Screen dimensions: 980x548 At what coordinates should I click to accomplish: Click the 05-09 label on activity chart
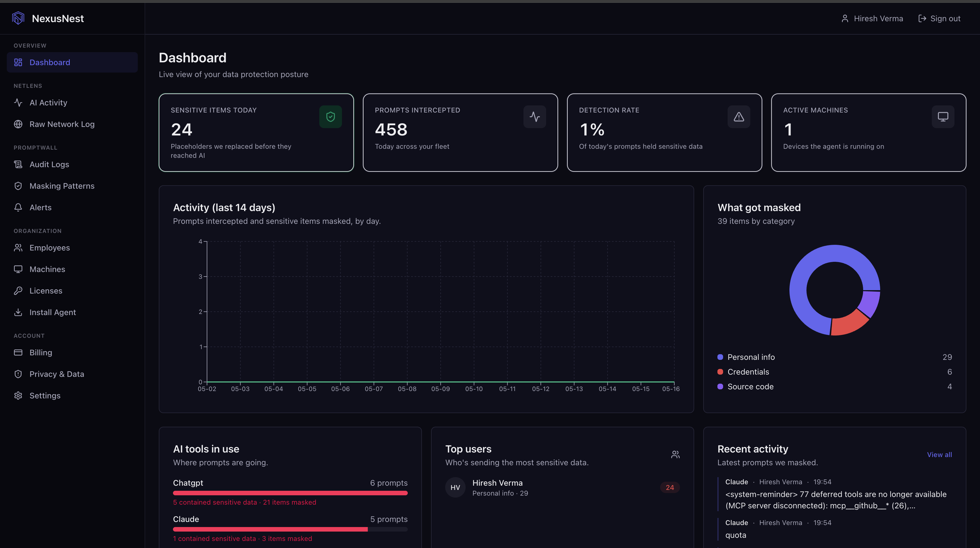click(440, 389)
